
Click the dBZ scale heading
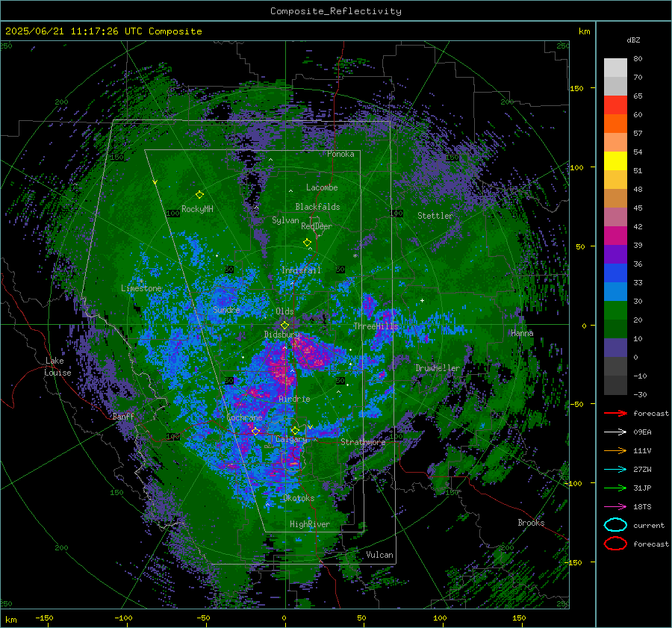click(633, 40)
